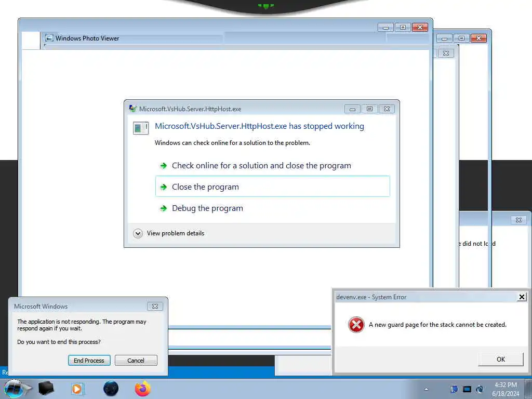The width and height of the screenshot is (532, 399).
Task: Maximize the Microsoft.VsHub.Server.HttpHost.exe dialog
Action: 369,109
